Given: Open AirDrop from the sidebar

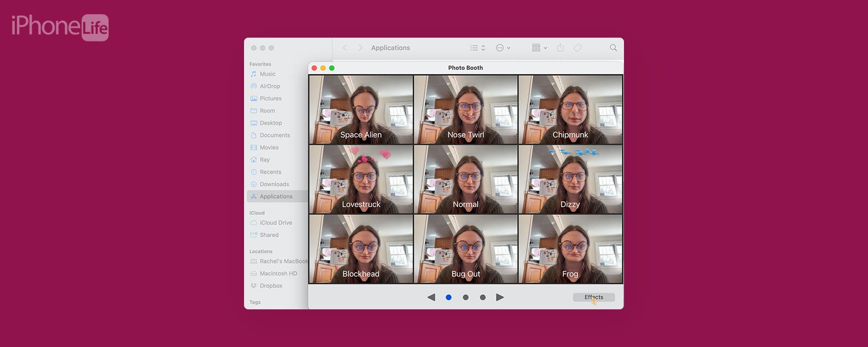Looking at the screenshot, I should click(270, 86).
